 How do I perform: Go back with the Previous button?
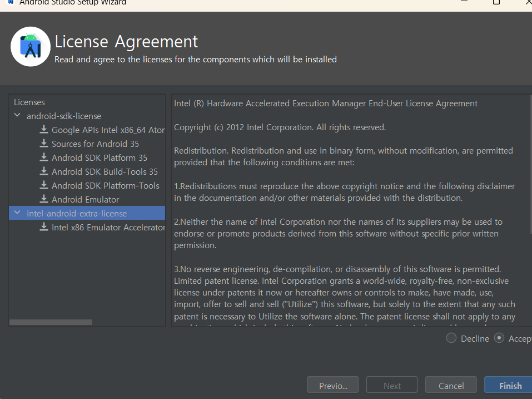[333, 386]
